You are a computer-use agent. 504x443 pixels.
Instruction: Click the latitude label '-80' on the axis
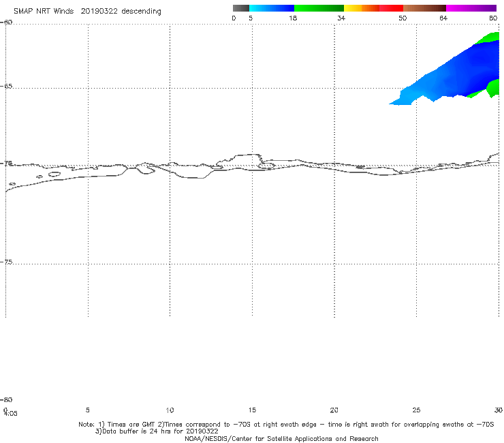coord(6,399)
